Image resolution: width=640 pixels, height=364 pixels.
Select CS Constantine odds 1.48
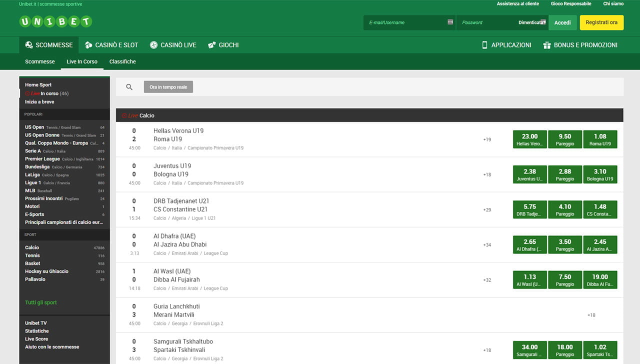[x=600, y=209]
